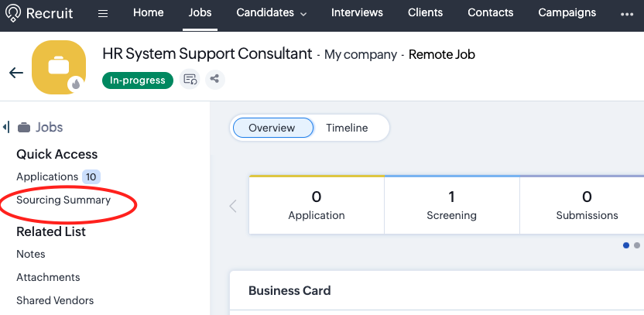Viewport: 644px width, 315px height.
Task: Click the back arrow beside job icon
Action: 16,73
